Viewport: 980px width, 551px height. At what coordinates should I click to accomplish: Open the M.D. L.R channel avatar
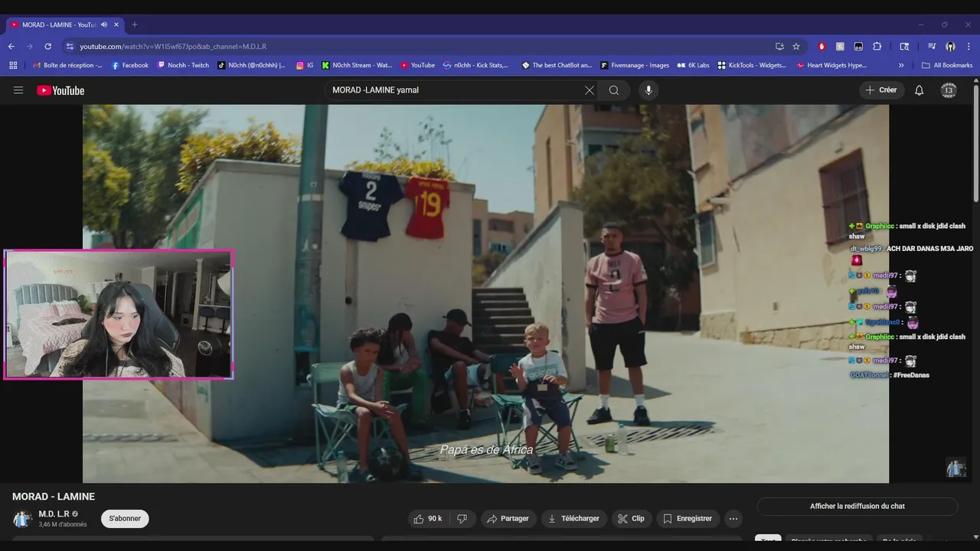click(22, 519)
